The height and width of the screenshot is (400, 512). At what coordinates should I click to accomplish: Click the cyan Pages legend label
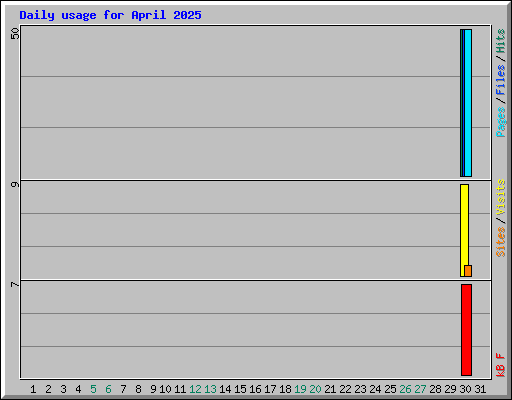(500, 122)
